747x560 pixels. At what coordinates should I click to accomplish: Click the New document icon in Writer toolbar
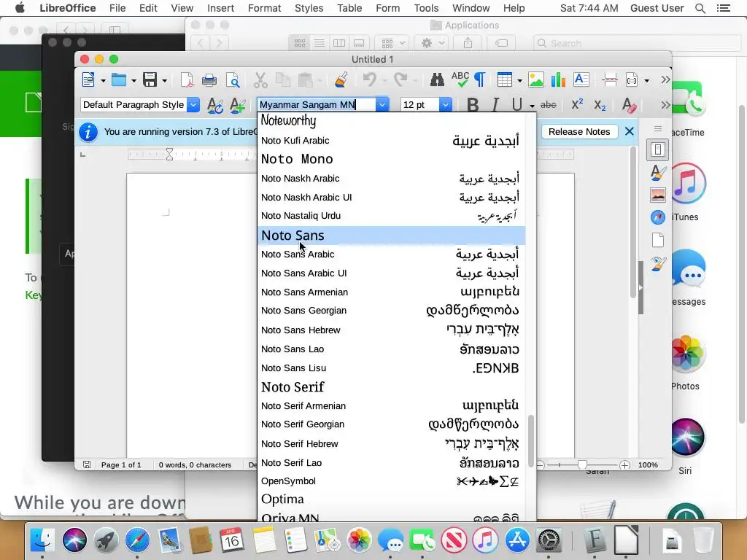[x=88, y=80]
